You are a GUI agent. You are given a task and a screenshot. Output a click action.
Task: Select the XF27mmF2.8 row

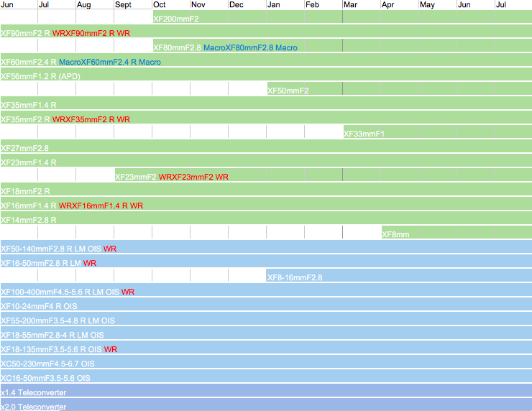[266, 146]
